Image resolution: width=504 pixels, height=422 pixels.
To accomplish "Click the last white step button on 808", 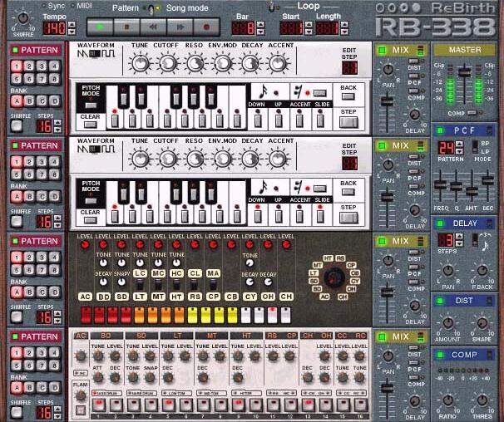I will [286, 316].
